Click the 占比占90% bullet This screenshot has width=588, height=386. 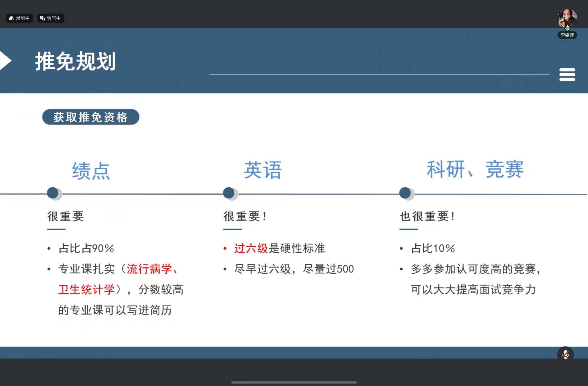coord(86,248)
